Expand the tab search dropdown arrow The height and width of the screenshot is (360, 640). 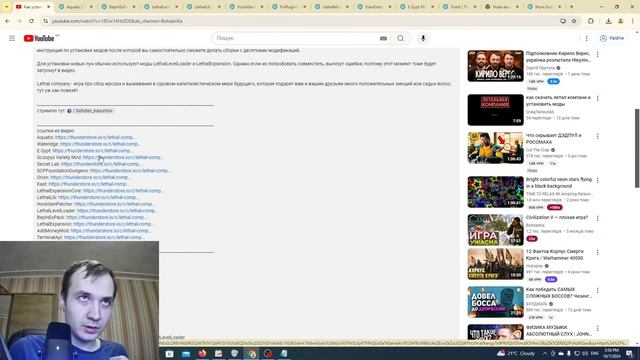[6, 7]
